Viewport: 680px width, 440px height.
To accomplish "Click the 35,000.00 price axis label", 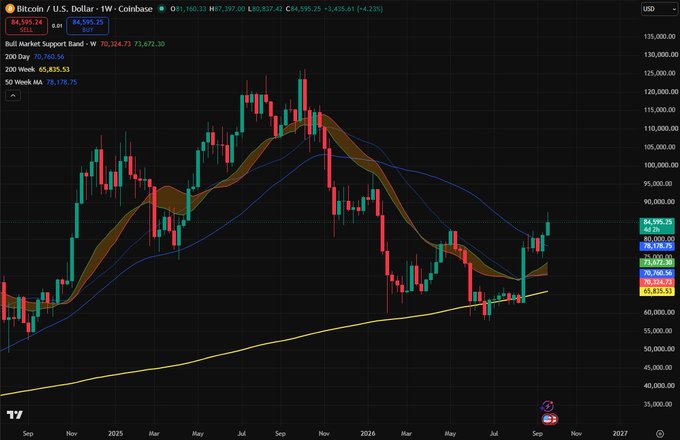I will 660,404.
